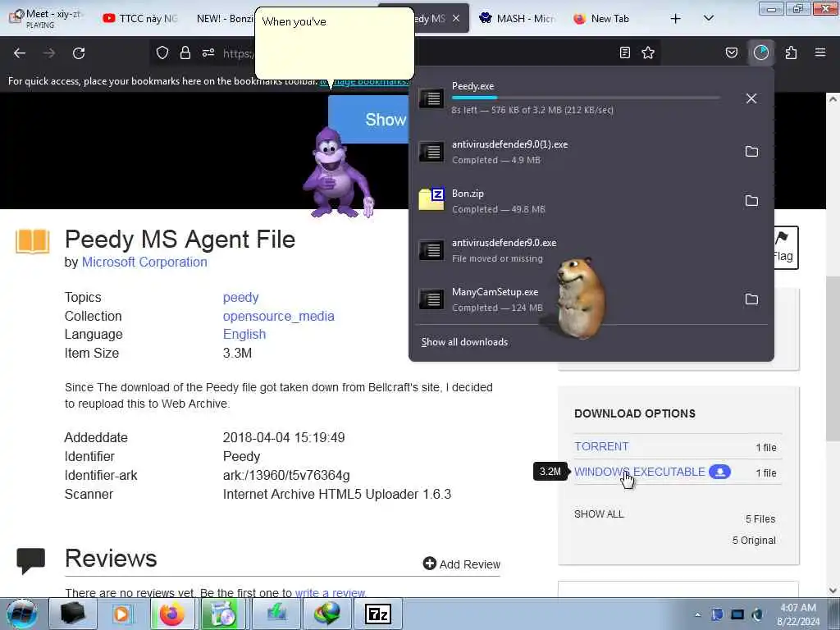
Task: Show Bon.zip in its folder
Action: [x=751, y=201]
